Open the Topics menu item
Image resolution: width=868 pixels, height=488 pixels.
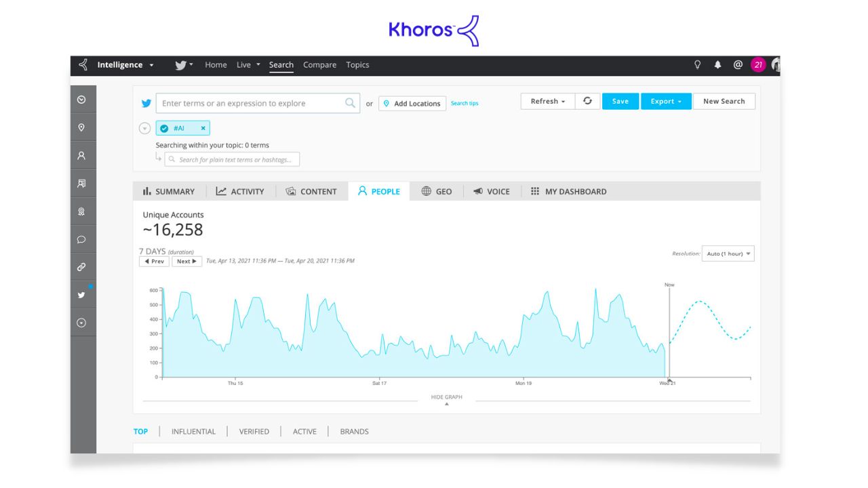tap(357, 65)
